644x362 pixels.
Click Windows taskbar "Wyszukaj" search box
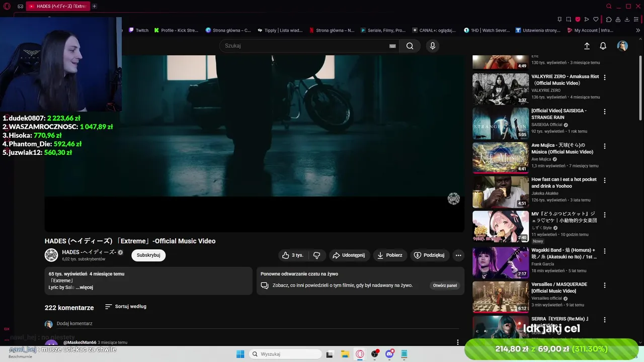click(x=286, y=354)
